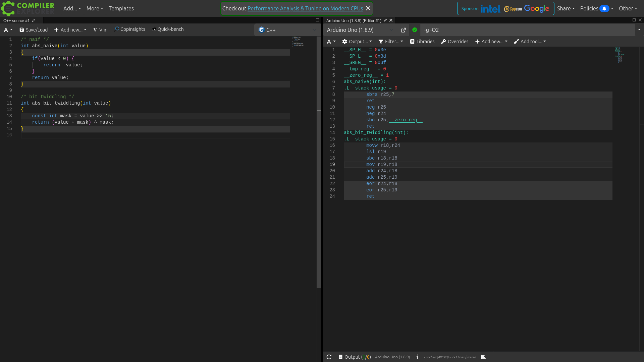Select the Arduino Uno compiler tab

pyautogui.click(x=354, y=21)
